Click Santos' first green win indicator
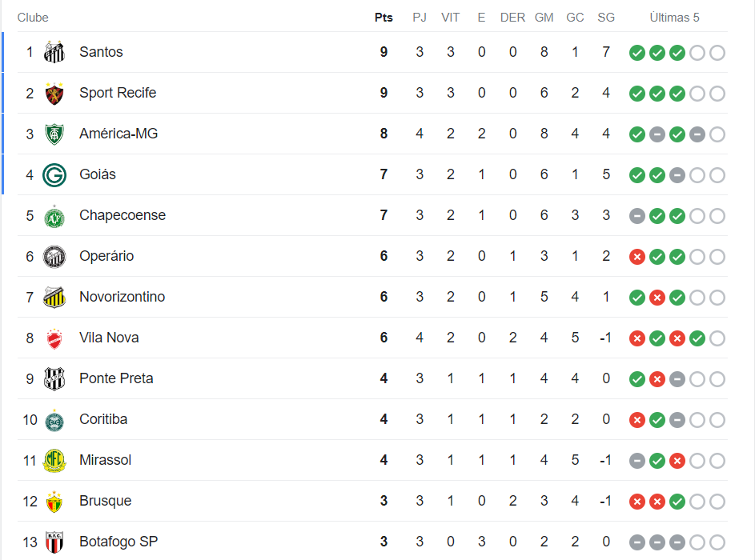The height and width of the screenshot is (560, 755). pyautogui.click(x=637, y=53)
